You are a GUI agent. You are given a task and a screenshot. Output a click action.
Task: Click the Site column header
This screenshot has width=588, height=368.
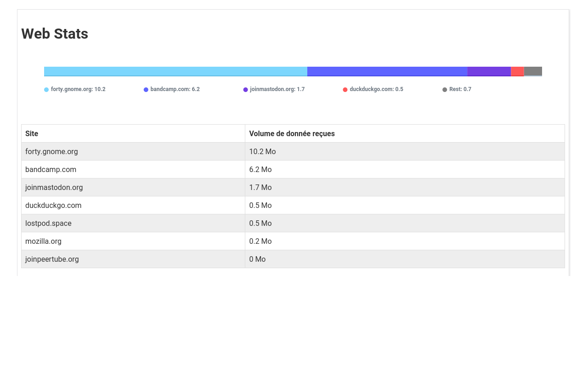click(32, 133)
